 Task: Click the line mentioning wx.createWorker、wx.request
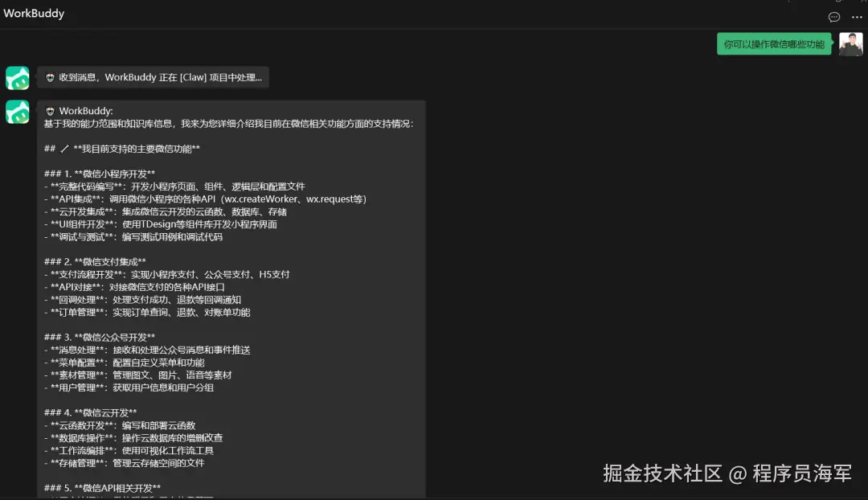206,199
